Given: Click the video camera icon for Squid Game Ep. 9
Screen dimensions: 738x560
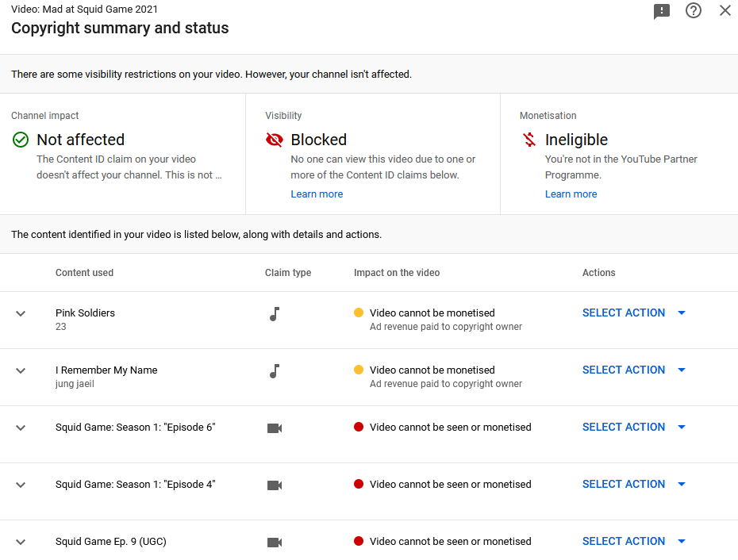Looking at the screenshot, I should [275, 542].
